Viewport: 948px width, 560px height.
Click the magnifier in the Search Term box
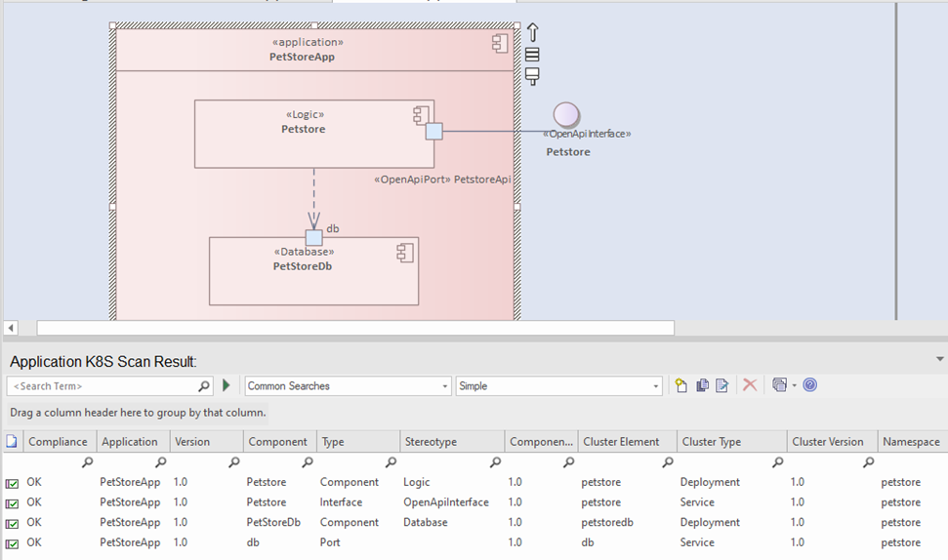point(204,386)
